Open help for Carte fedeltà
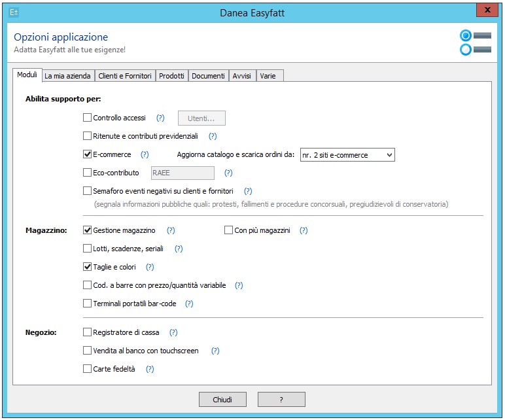The image size is (505, 420). coord(150,370)
